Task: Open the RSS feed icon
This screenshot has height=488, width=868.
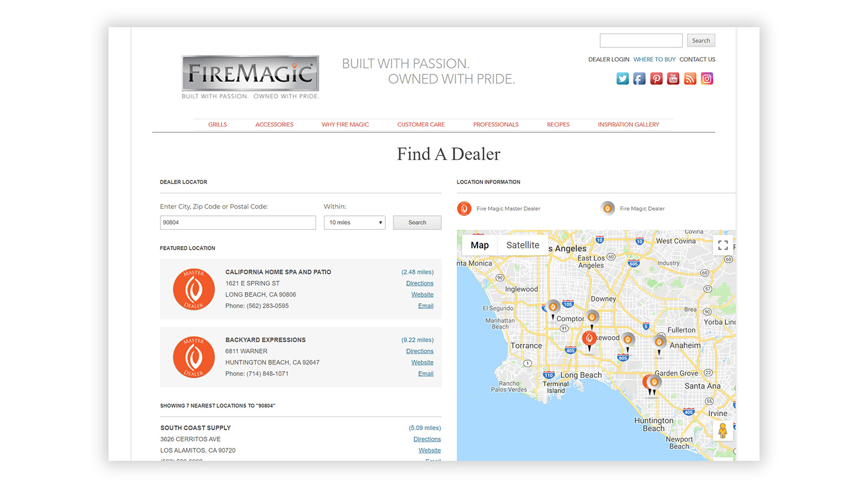Action: point(690,79)
